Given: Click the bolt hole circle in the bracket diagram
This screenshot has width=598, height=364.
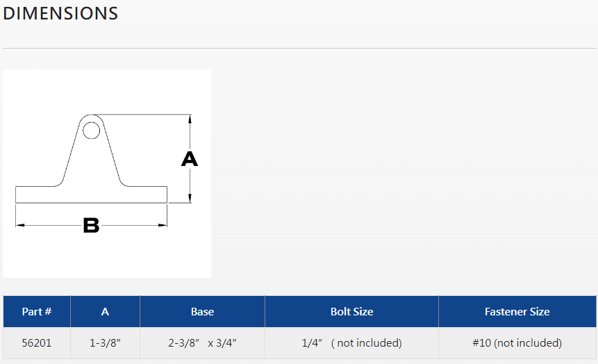Looking at the screenshot, I should tap(91, 130).
